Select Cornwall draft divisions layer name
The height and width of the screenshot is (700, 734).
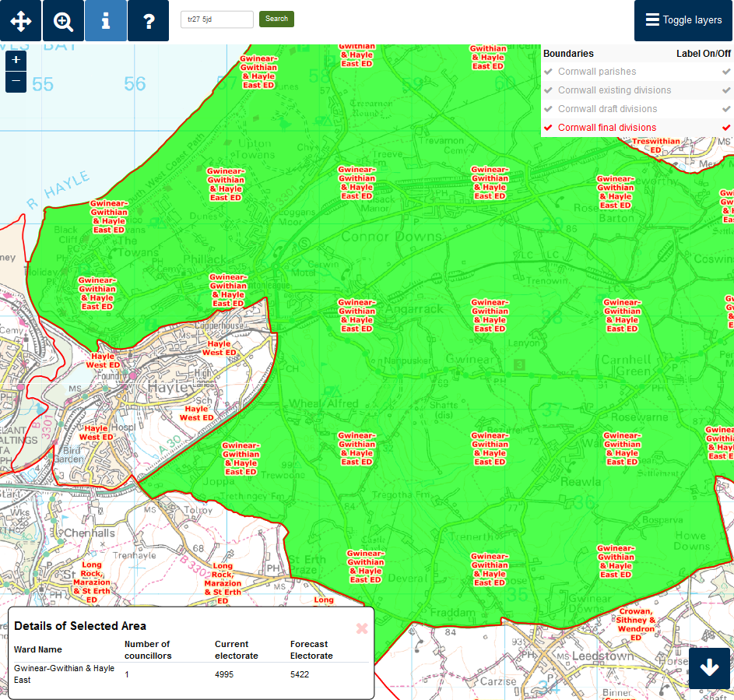click(x=607, y=109)
